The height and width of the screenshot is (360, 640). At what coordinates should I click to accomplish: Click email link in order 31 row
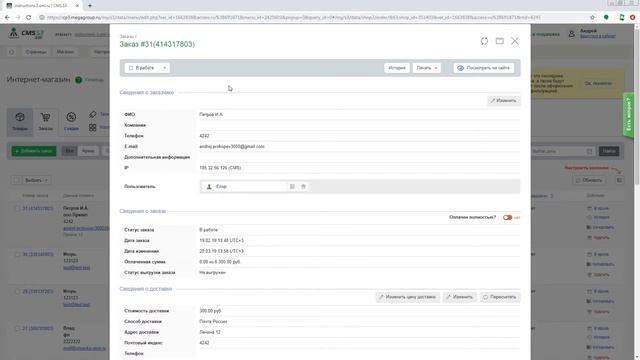pos(86,228)
